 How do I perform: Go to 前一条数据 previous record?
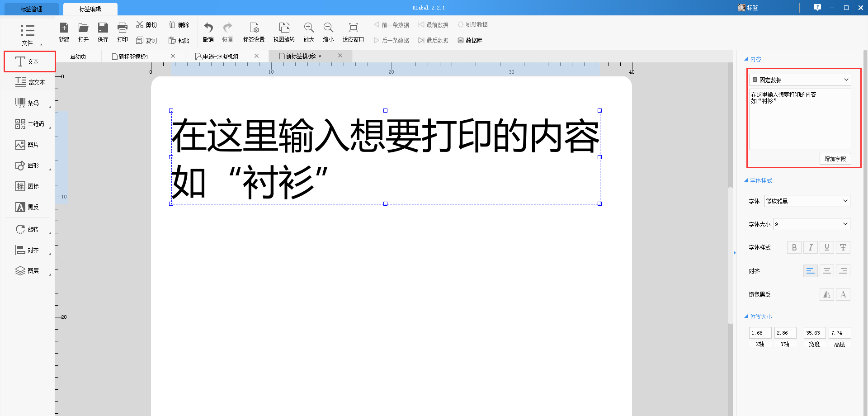pos(392,25)
